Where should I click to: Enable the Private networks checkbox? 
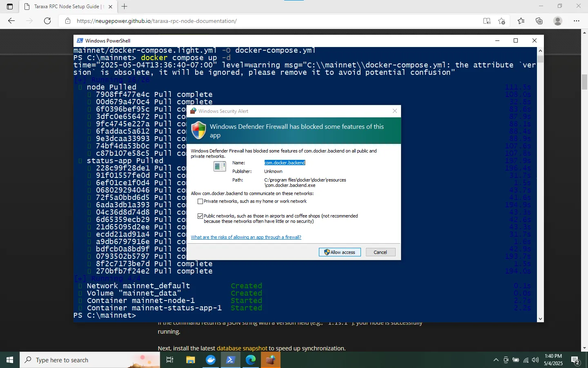(200, 201)
